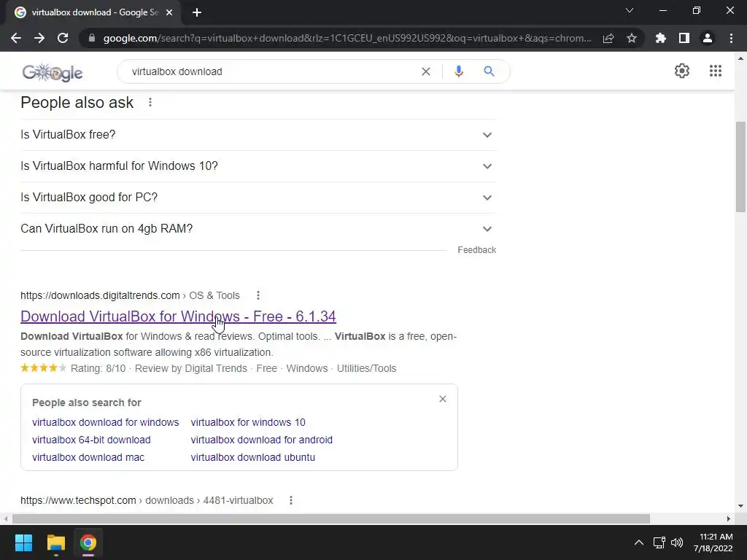Show hidden system tray icons
Viewport: 747px width, 560px height.
[639, 542]
